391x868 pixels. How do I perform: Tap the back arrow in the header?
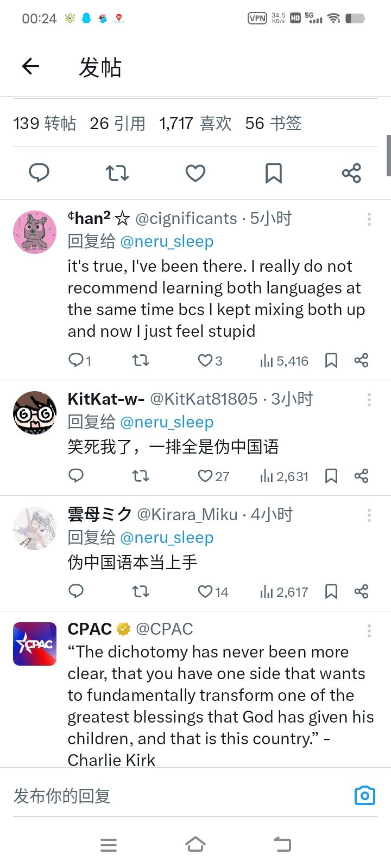[31, 67]
